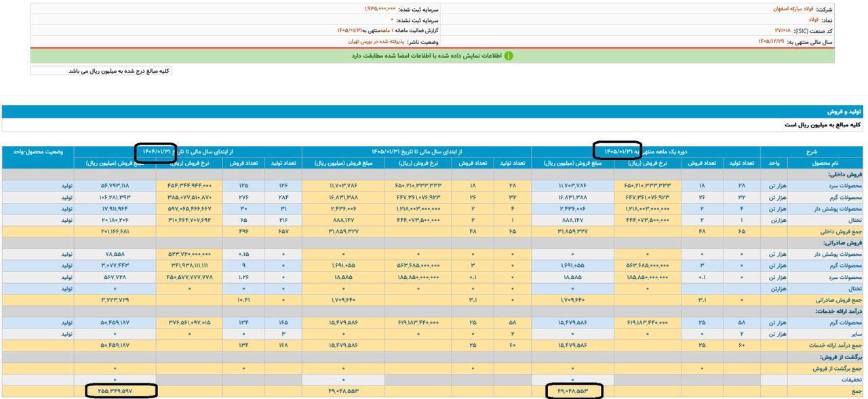Screen dimensions: 868x399
Task: Click the export total "۳,۷۲۳,۷۲۹"
Action: 115,300
